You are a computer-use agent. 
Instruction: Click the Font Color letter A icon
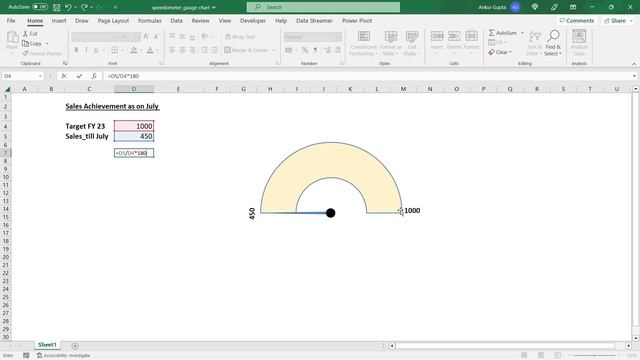pyautogui.click(x=150, y=50)
